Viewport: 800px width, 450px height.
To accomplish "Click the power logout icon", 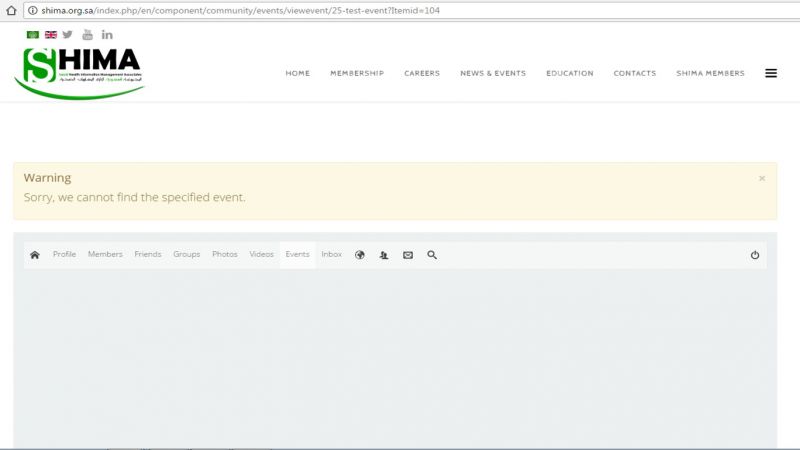I will [755, 255].
